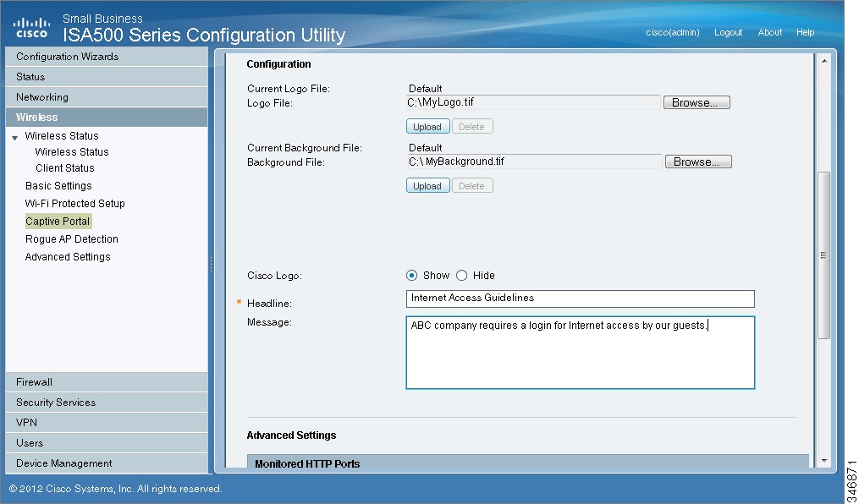859x504 pixels.
Task: Open the Networking menu section
Action: pos(107,97)
